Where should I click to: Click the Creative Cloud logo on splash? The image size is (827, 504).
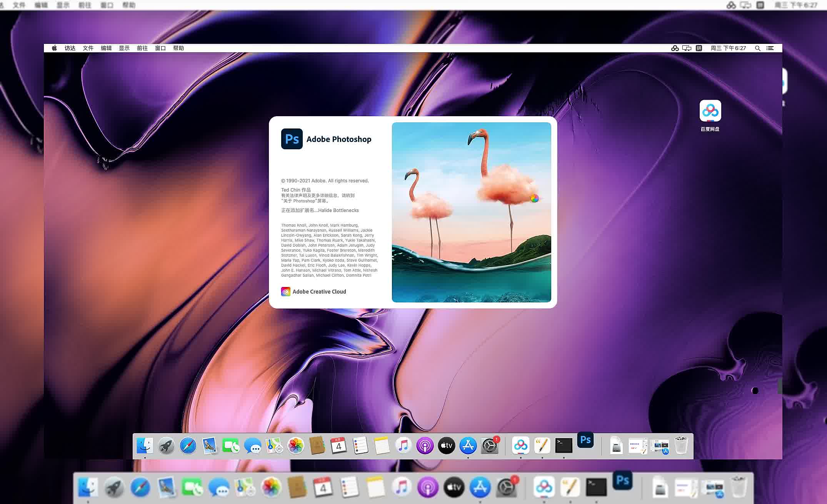[286, 292]
